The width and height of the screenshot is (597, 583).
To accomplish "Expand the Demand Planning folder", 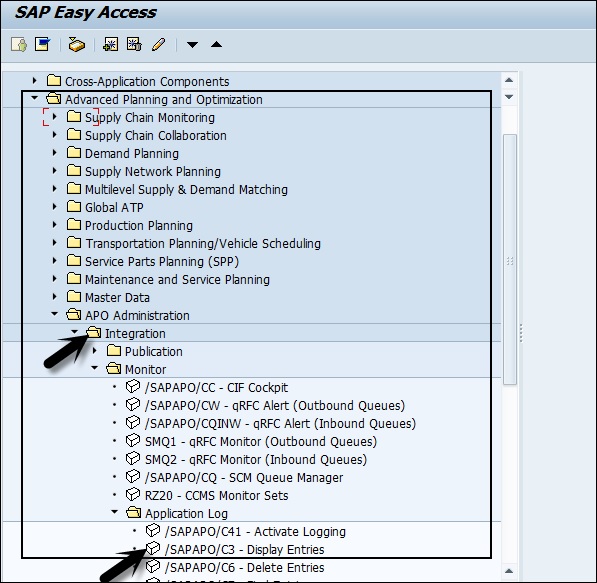I will pos(54,153).
